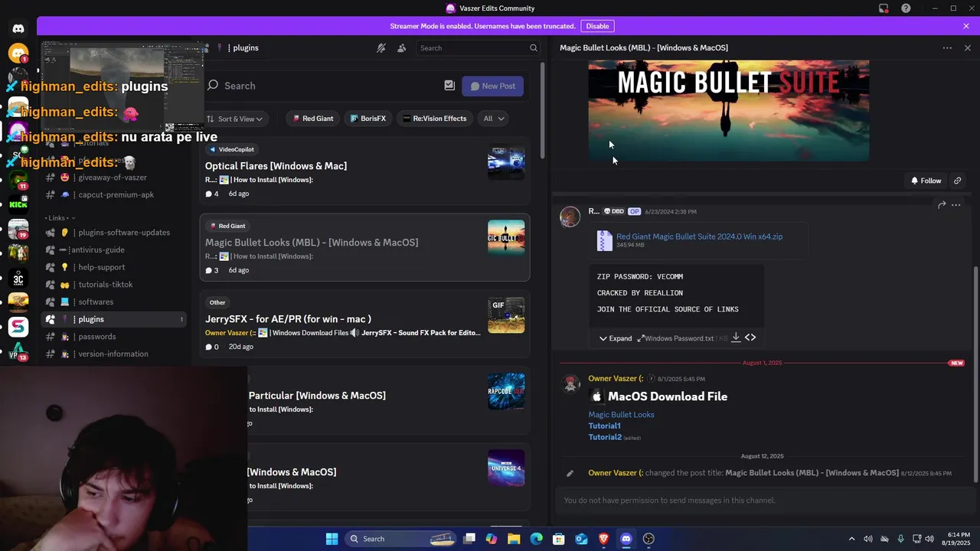The image size is (980, 551).
Task: Open Magic Bullet Looks MacOS link
Action: coord(621,415)
